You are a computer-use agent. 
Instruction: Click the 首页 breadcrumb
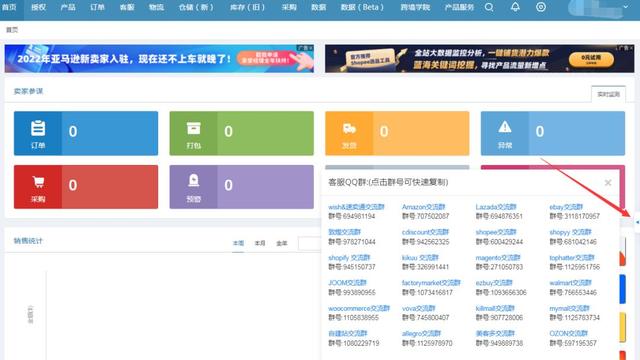click(x=12, y=30)
